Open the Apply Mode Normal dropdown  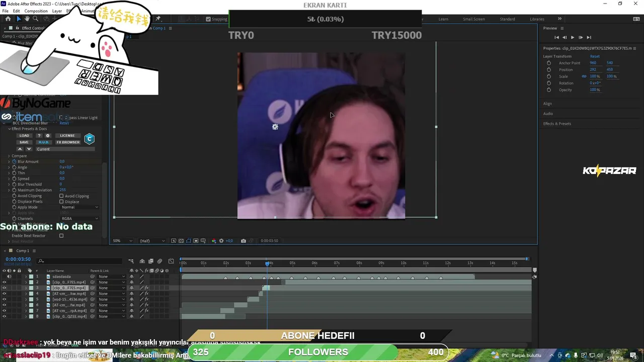coord(80,207)
